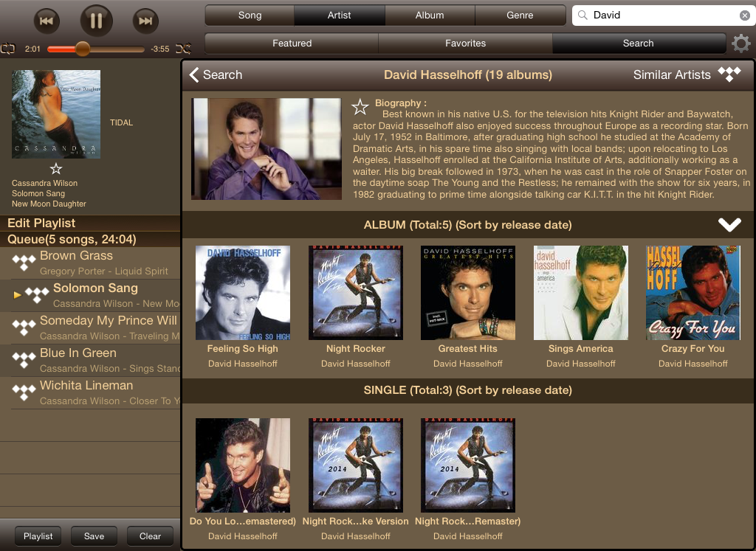This screenshot has width=756, height=551.
Task: Click Edit Playlist header
Action: coord(89,223)
